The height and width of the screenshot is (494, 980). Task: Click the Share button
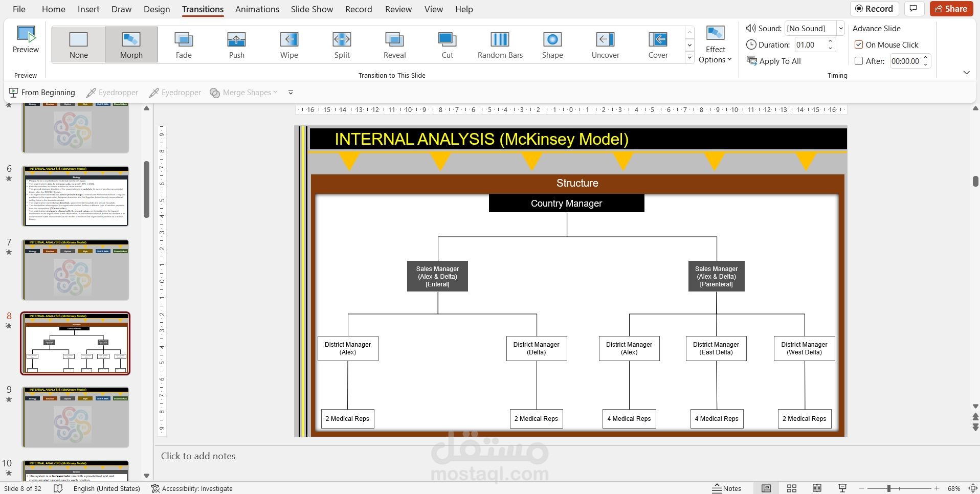click(951, 9)
